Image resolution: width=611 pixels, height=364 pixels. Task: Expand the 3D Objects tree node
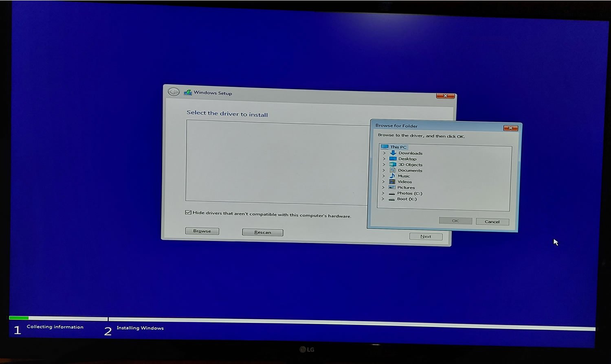click(384, 164)
